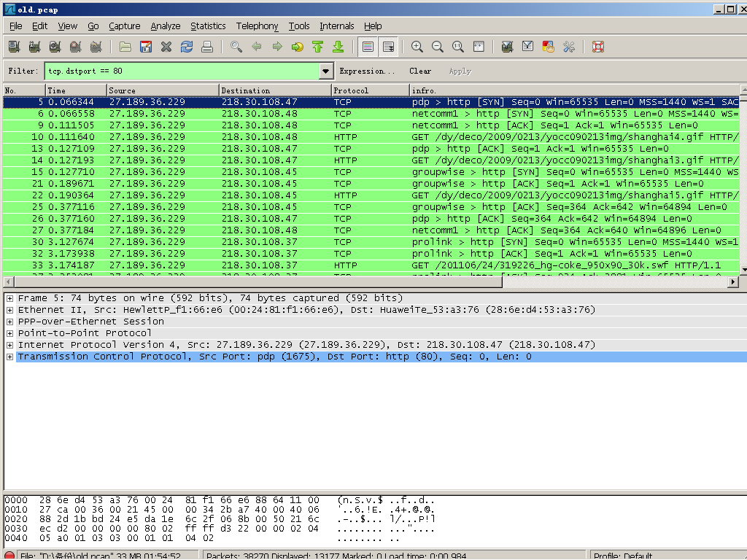
Task: Open the Edit menu
Action: coord(39,26)
